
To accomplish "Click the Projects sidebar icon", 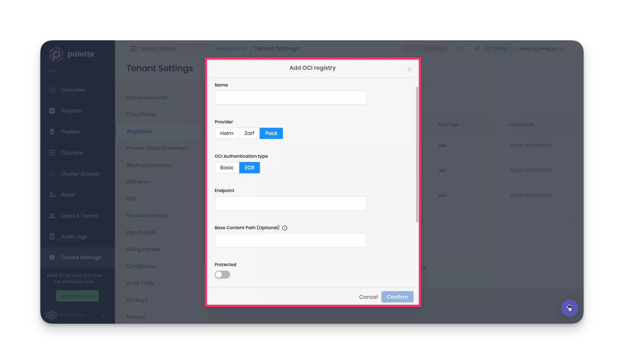I will click(x=52, y=110).
